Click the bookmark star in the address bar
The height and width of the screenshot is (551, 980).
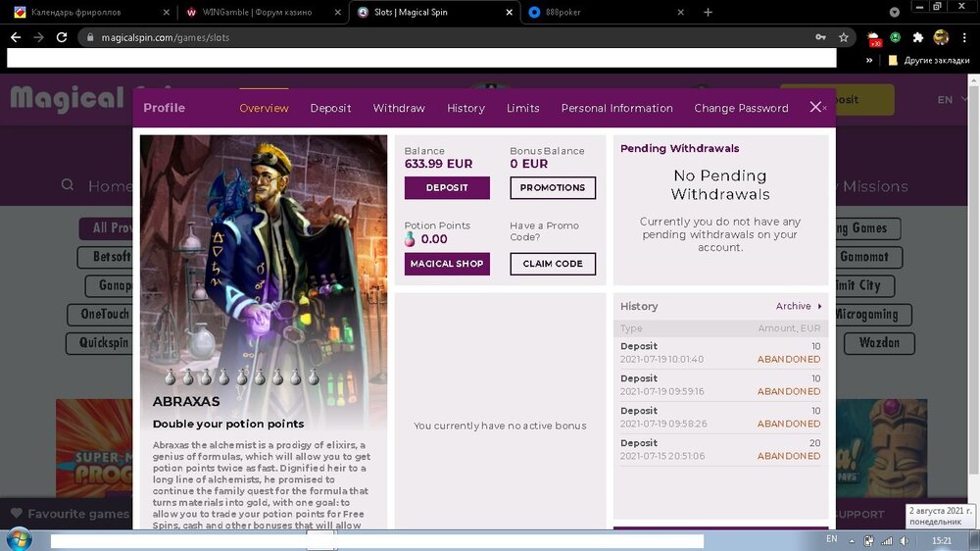tap(844, 37)
